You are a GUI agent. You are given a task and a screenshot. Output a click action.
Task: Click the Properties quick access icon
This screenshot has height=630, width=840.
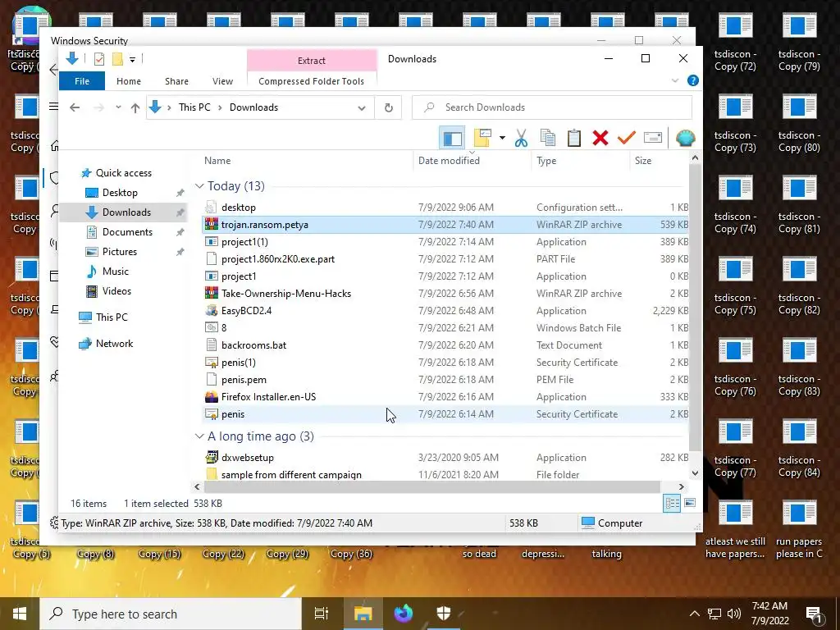tap(99, 59)
